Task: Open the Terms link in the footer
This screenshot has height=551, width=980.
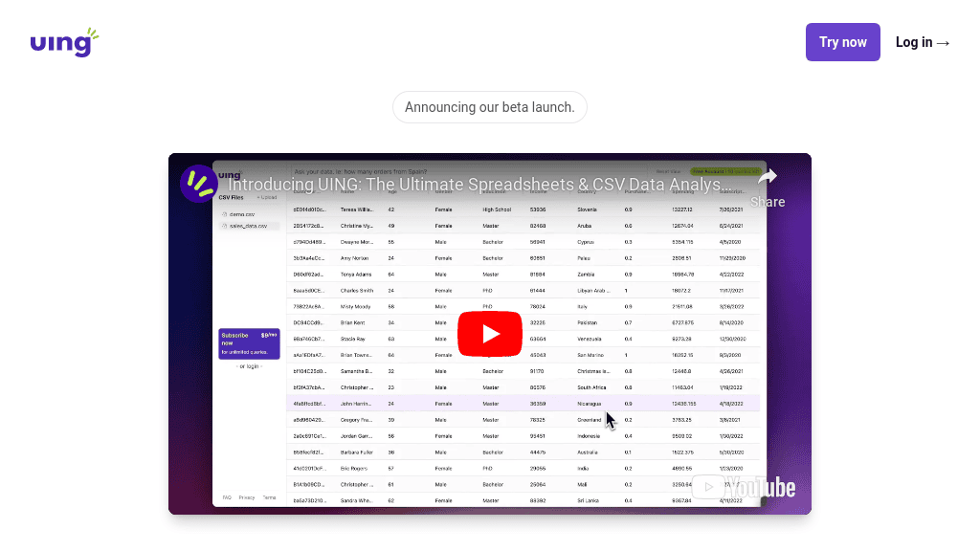Action: [269, 497]
